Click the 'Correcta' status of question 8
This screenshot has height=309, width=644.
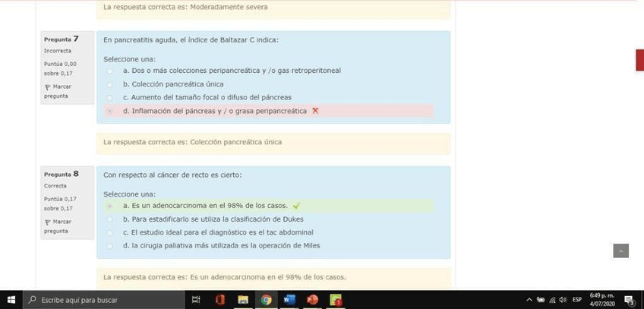(55, 186)
